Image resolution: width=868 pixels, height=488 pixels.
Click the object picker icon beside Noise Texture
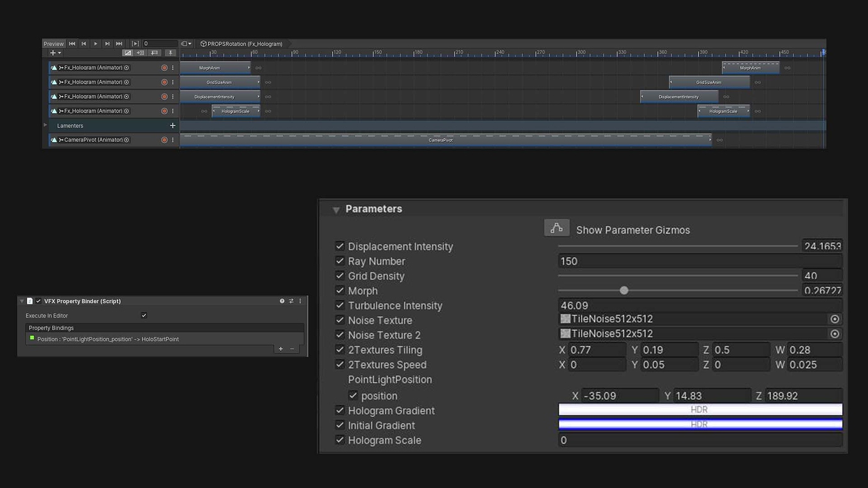[x=835, y=319]
